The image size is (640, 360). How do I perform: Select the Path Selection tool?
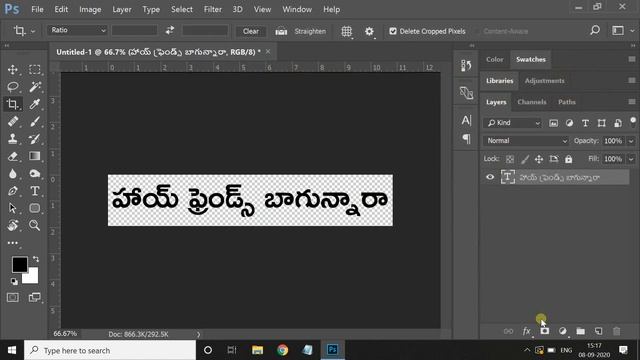click(x=13, y=208)
